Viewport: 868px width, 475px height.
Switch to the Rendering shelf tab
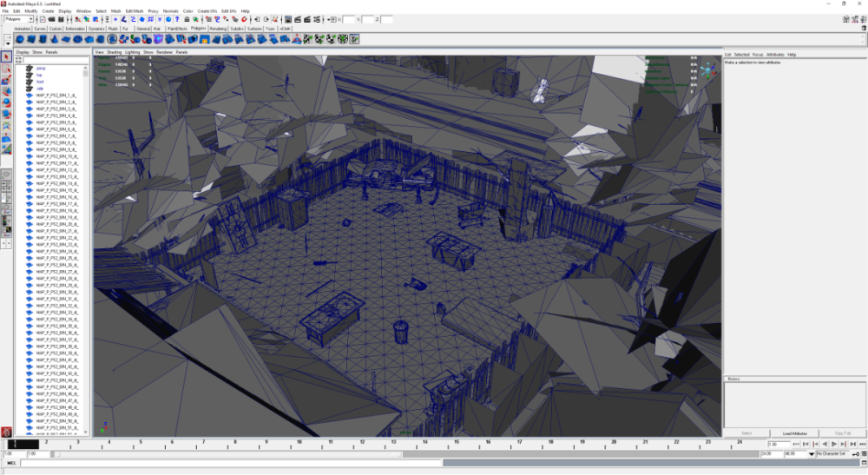218,29
